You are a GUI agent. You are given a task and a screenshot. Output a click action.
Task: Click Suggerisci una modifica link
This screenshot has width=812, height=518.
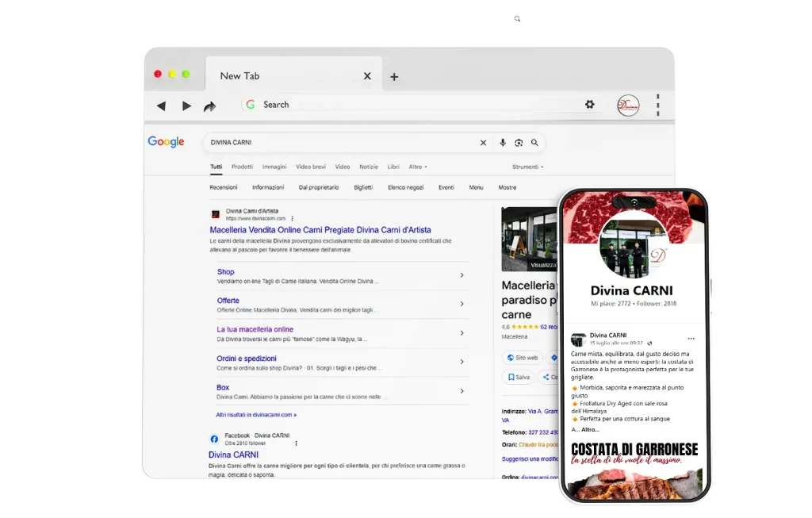(x=530, y=459)
